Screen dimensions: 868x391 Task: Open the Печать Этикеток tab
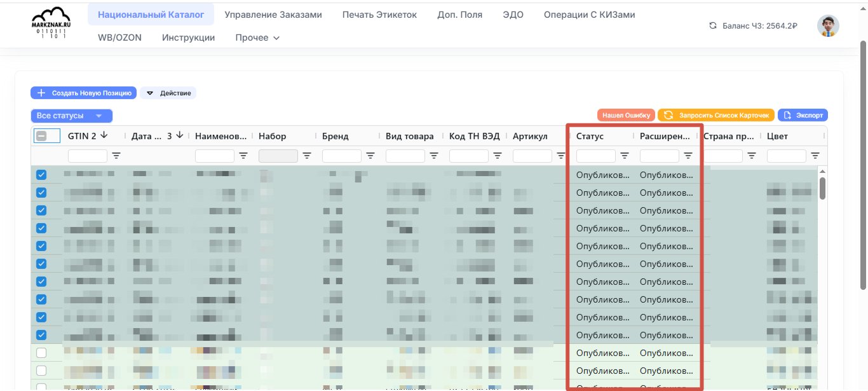[x=379, y=15]
